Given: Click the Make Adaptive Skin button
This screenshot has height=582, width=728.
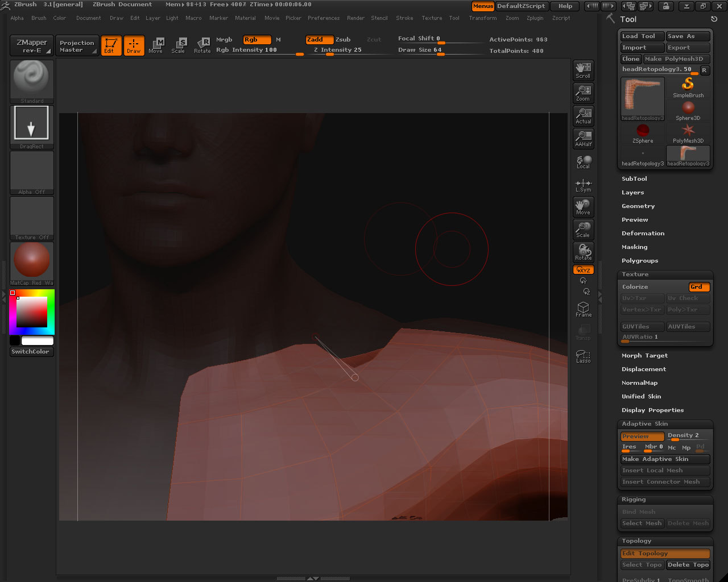Looking at the screenshot, I should coord(664,459).
